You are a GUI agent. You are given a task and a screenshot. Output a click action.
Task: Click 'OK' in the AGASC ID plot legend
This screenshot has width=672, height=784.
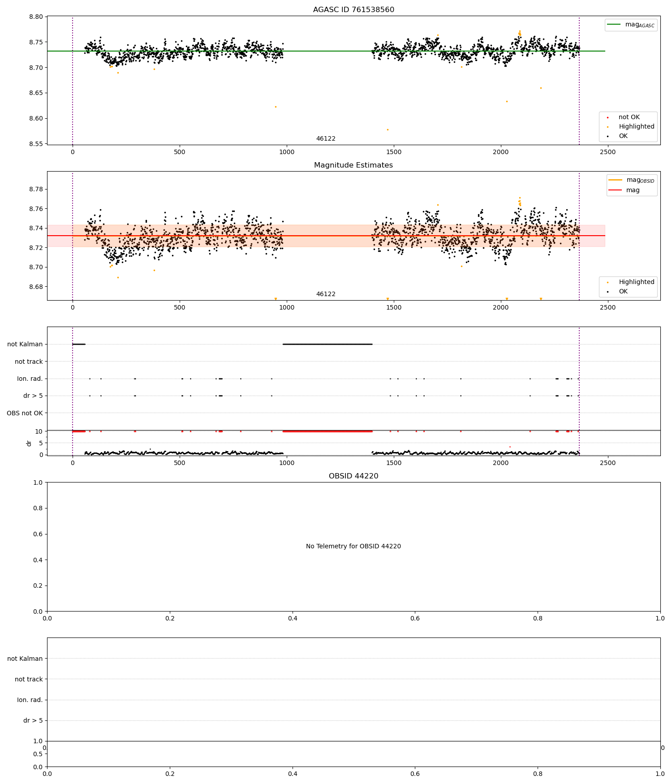(623, 136)
